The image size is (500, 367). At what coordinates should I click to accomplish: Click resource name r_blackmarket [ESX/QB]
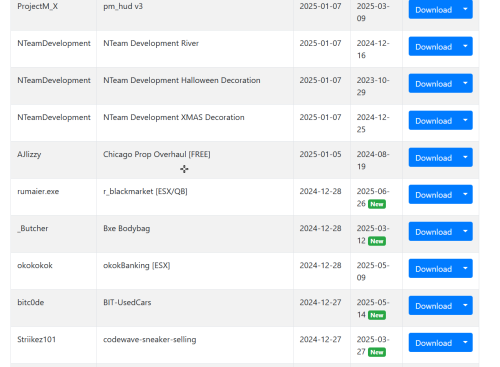(x=145, y=191)
